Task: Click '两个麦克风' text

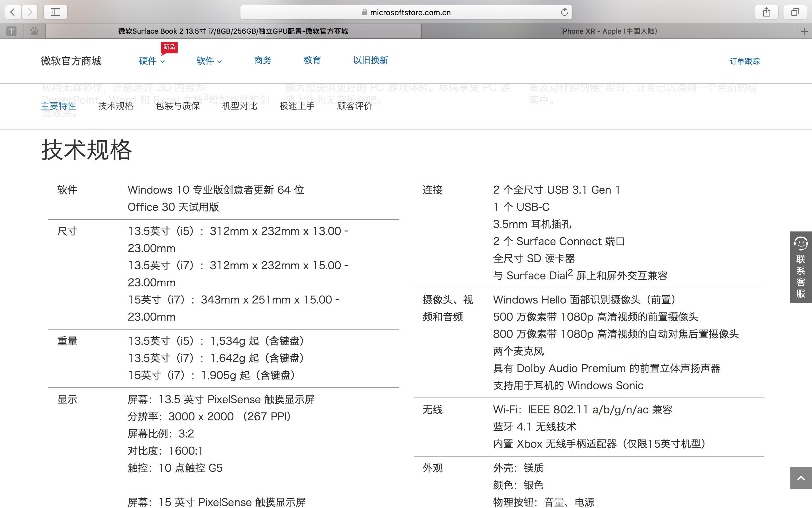Action: tap(518, 351)
